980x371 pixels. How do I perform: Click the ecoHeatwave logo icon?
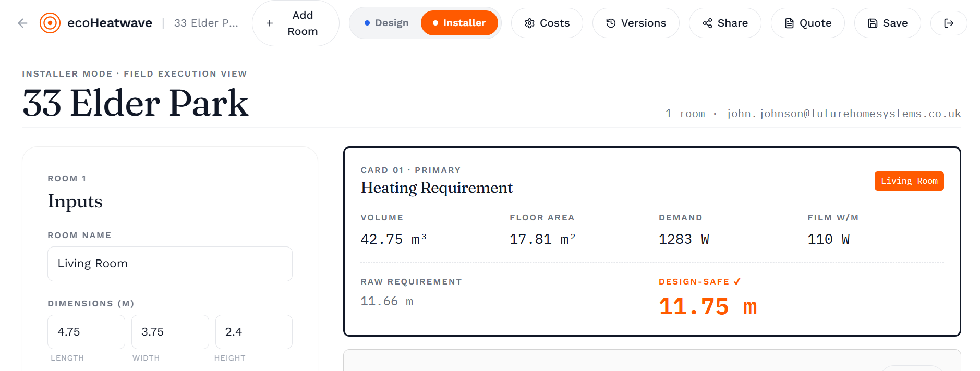tap(50, 23)
